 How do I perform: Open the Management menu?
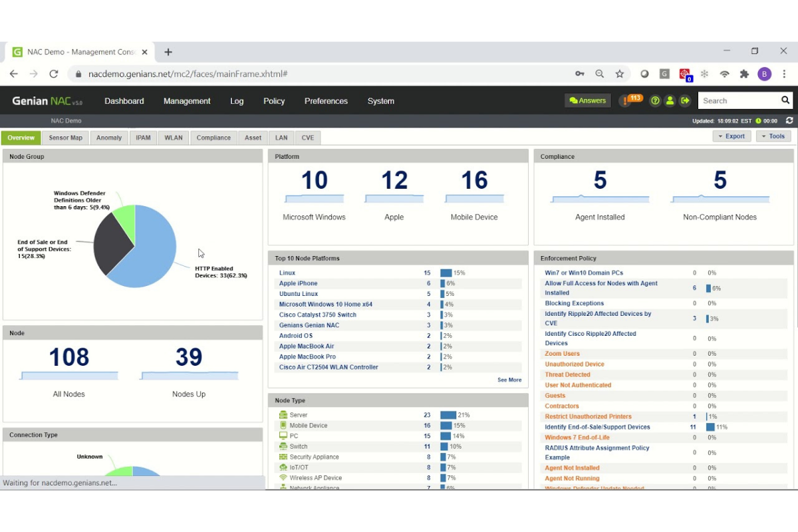point(187,101)
